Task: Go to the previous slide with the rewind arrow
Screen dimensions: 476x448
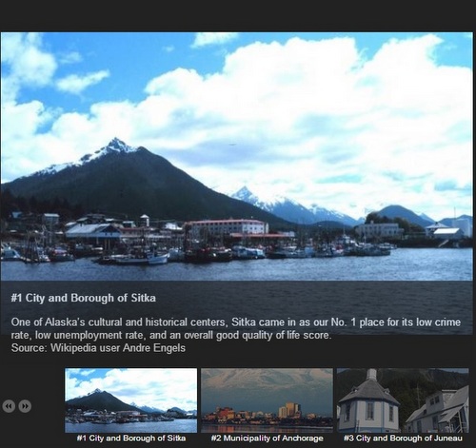Action: 9,406
